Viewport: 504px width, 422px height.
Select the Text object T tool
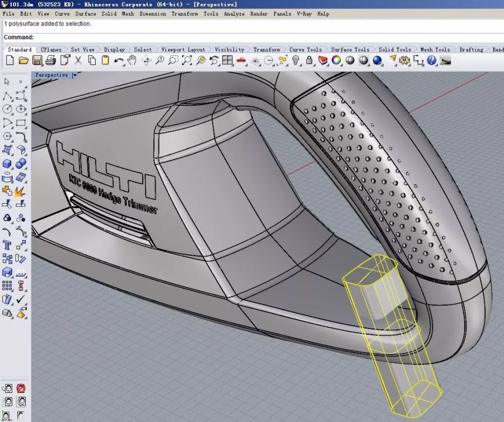(x=7, y=245)
